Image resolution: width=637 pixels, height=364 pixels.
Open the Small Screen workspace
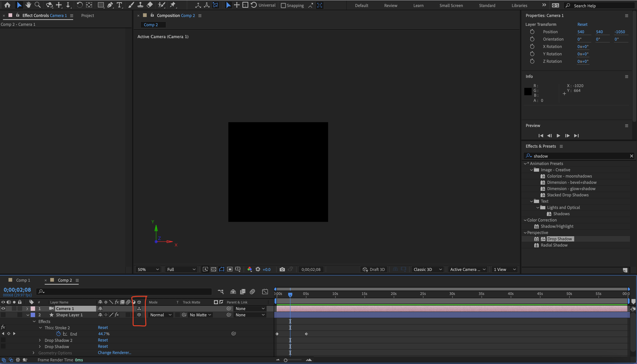click(451, 5)
